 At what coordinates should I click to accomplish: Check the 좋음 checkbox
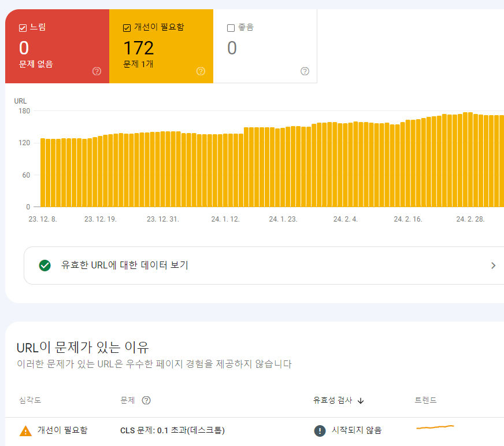(231, 28)
